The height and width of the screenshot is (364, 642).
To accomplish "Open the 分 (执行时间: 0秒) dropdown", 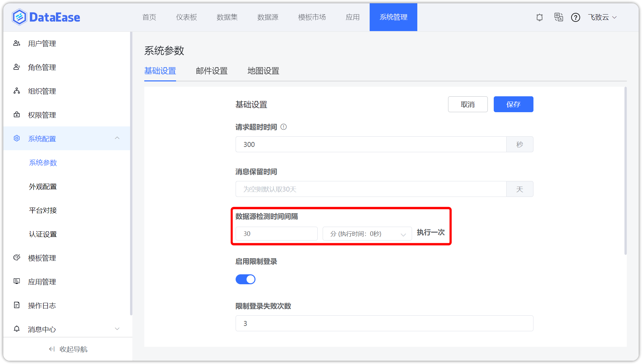I will pyautogui.click(x=367, y=234).
